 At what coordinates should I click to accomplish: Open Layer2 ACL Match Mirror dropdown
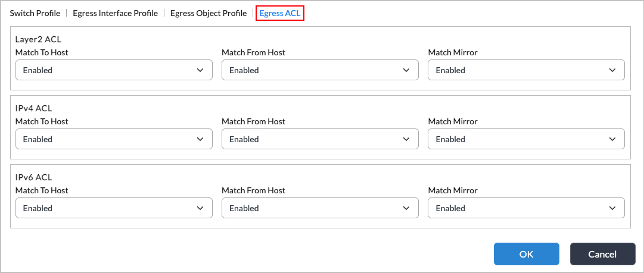point(526,70)
